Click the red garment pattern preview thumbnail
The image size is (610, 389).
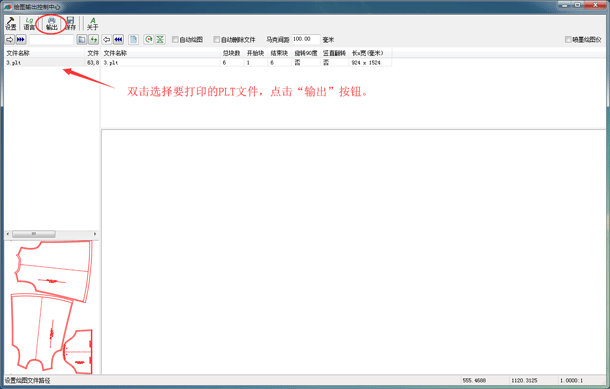point(52,307)
